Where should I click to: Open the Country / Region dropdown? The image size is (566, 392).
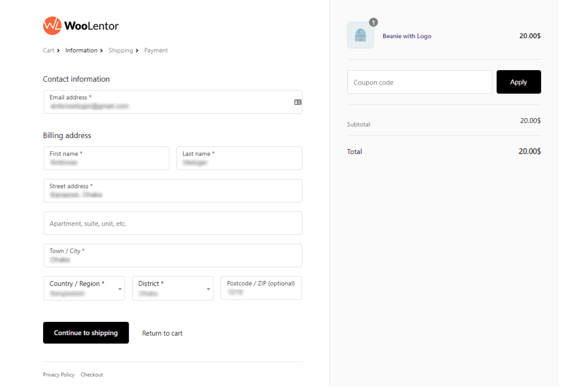(84, 288)
